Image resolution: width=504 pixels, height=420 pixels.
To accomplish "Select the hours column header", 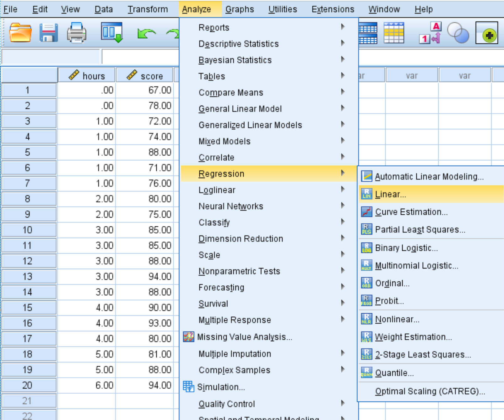I will pyautogui.click(x=87, y=75).
